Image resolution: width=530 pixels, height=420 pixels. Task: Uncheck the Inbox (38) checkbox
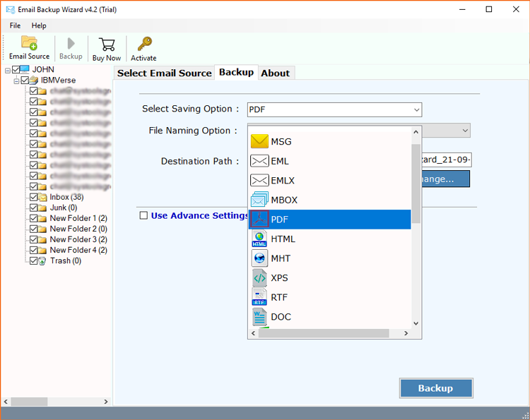(x=33, y=197)
